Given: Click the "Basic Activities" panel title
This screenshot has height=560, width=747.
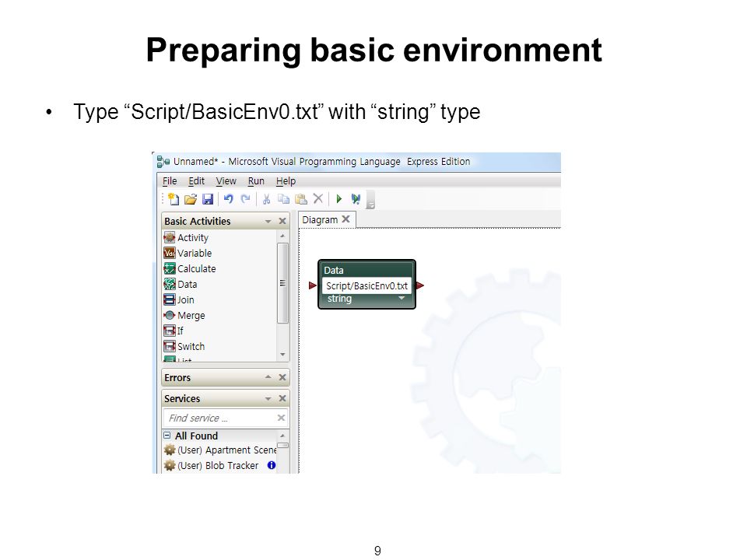Looking at the screenshot, I should pos(197,222).
